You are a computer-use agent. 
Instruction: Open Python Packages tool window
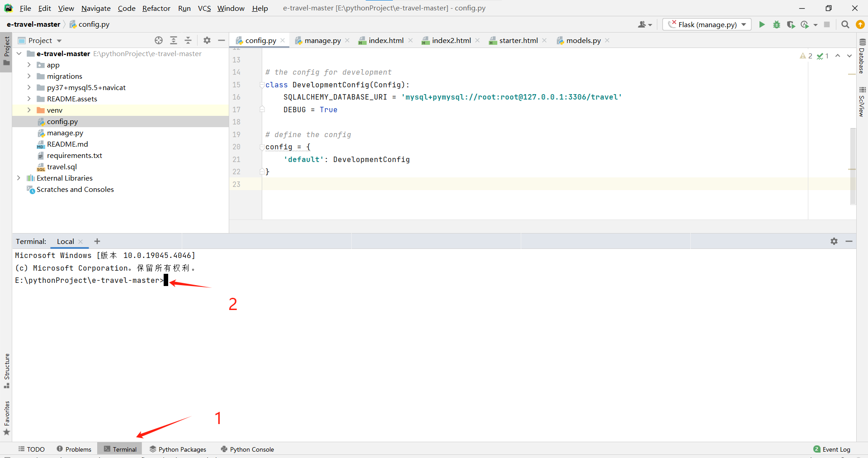(x=178, y=449)
